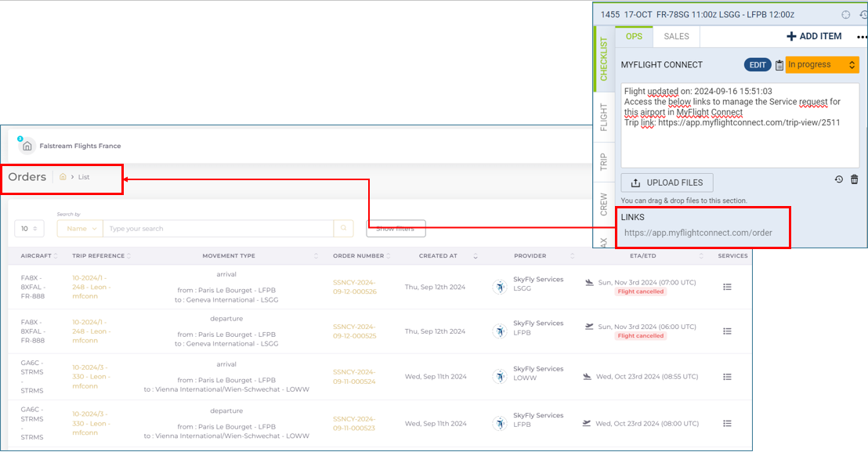
Task: Open the In progress status dropdown
Action: pyautogui.click(x=822, y=65)
